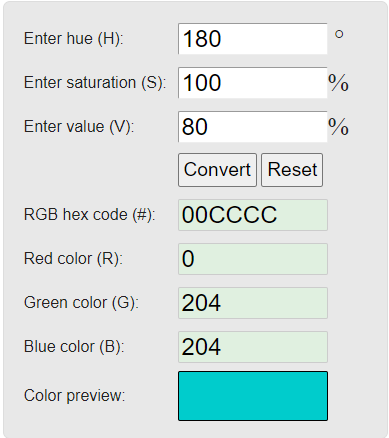Click the 'Blue color (B):' label
The width and height of the screenshot is (389, 438).
(74, 347)
